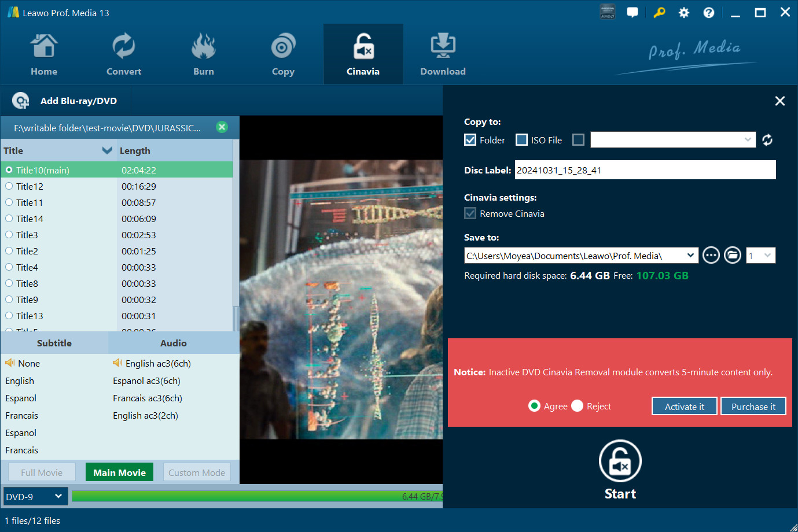Viewport: 798px width, 532px height.
Task: Open the Download module icon
Action: pos(443,46)
